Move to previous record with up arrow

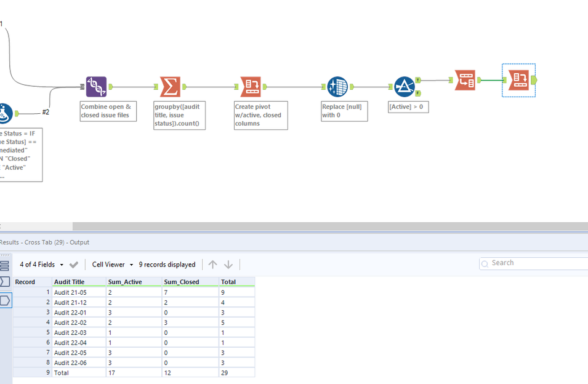point(212,265)
